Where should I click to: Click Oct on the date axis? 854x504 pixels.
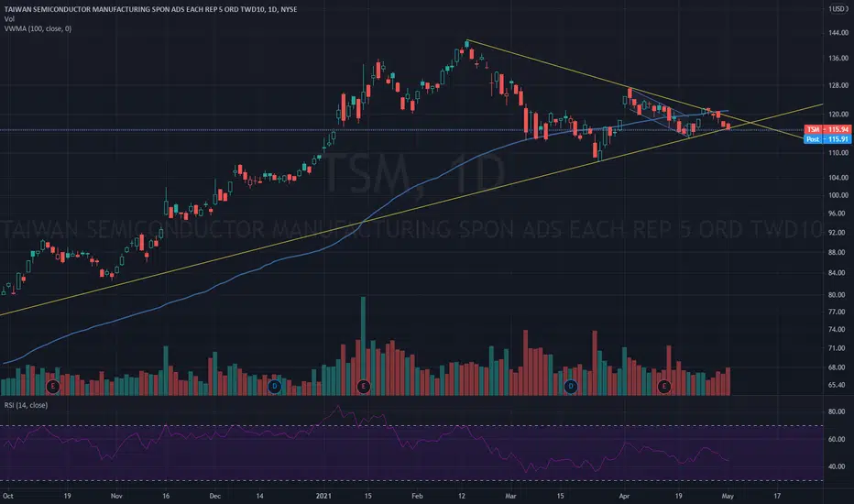click(x=7, y=497)
